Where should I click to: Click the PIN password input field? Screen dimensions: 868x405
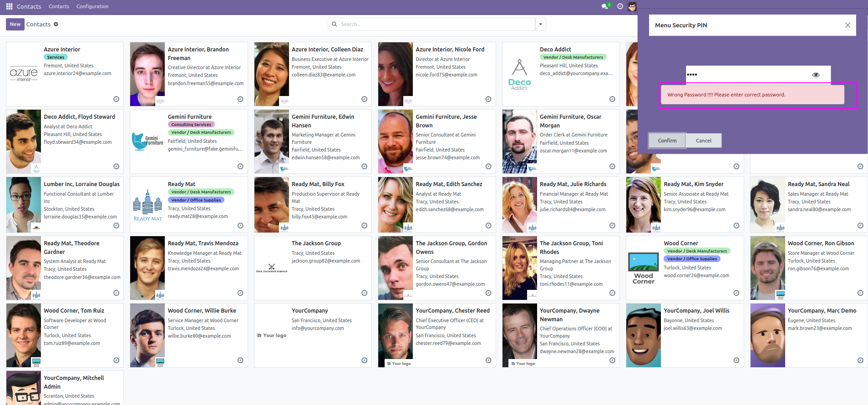coord(746,75)
